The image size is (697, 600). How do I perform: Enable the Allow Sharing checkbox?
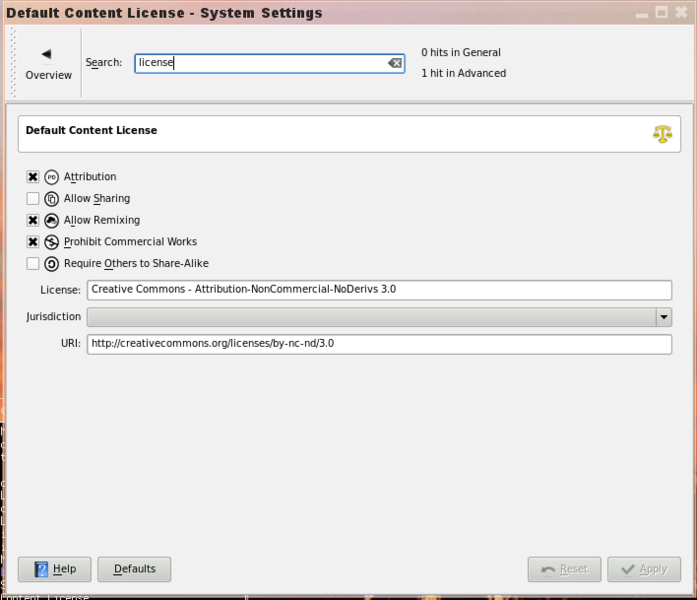click(x=32, y=198)
